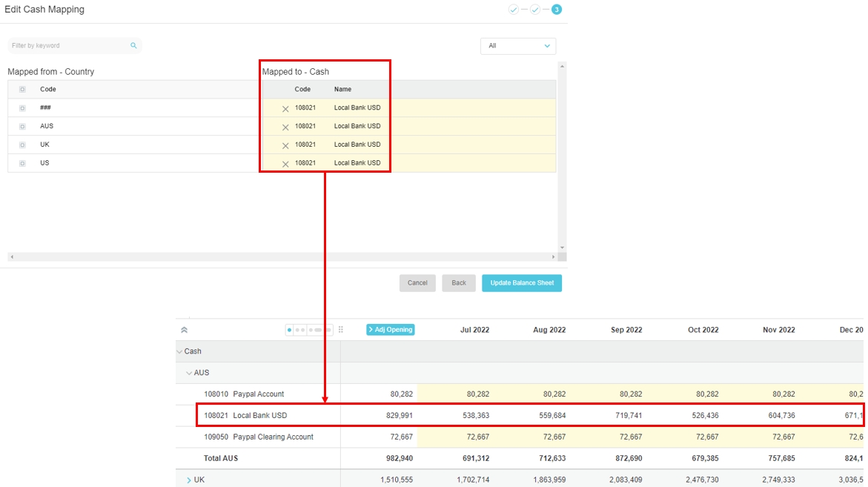Click the Cancel button
Viewport: 868px width, 487px height.
point(417,283)
